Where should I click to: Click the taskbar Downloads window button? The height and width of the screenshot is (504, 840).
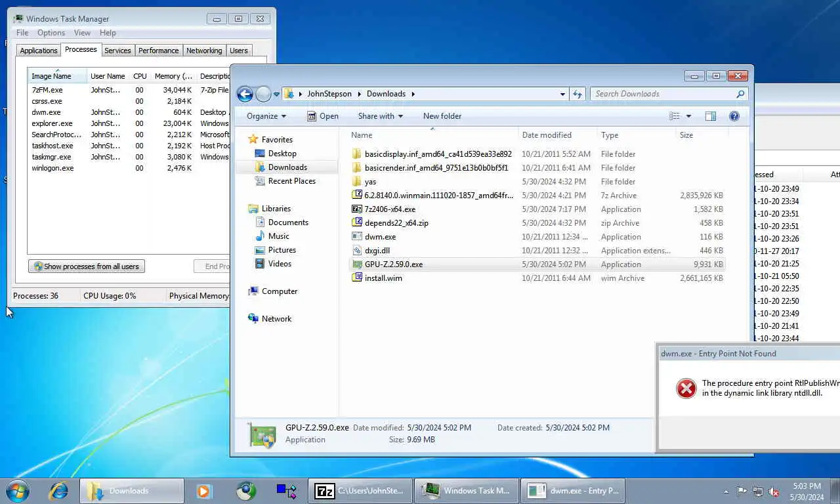pos(132,491)
